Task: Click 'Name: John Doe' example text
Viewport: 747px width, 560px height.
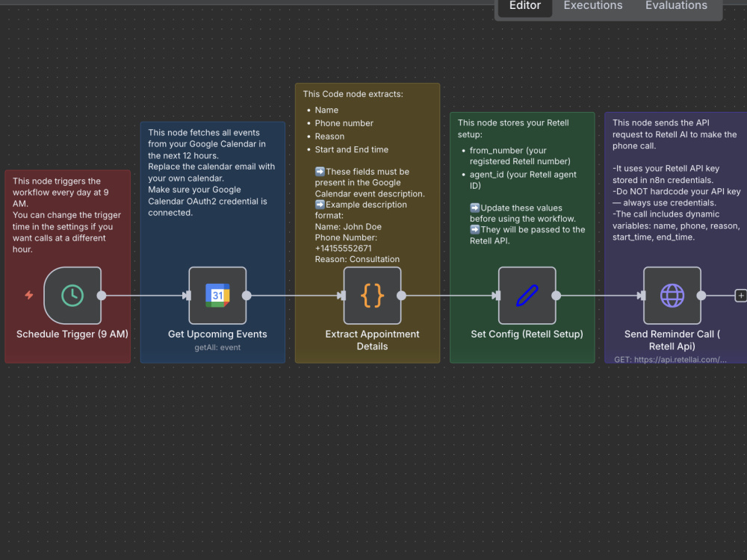Action: pyautogui.click(x=348, y=227)
